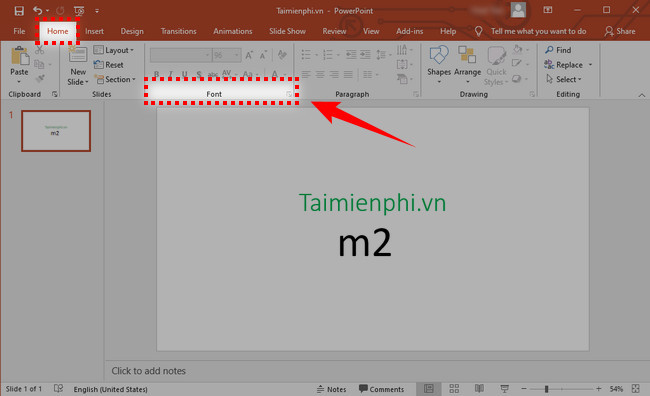Viewport: 650px width, 396px height.
Task: Open Quick Styles gallery
Action: tap(496, 56)
